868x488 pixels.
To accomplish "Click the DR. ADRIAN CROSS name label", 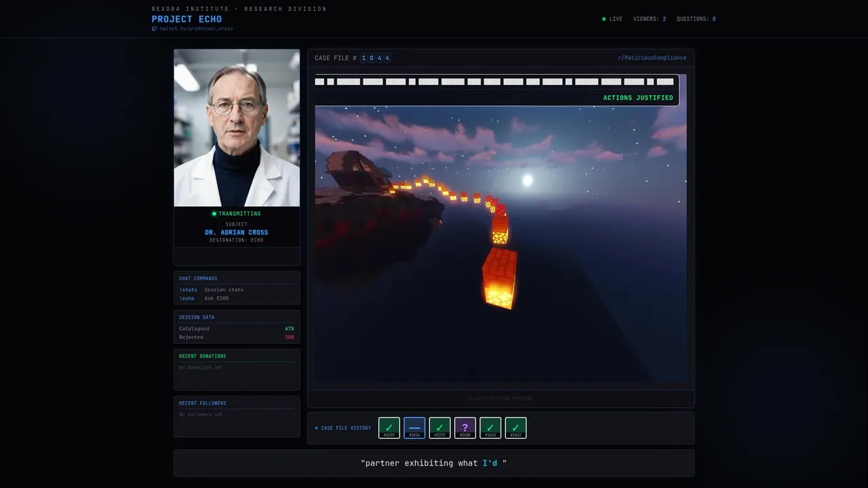I will [x=237, y=232].
